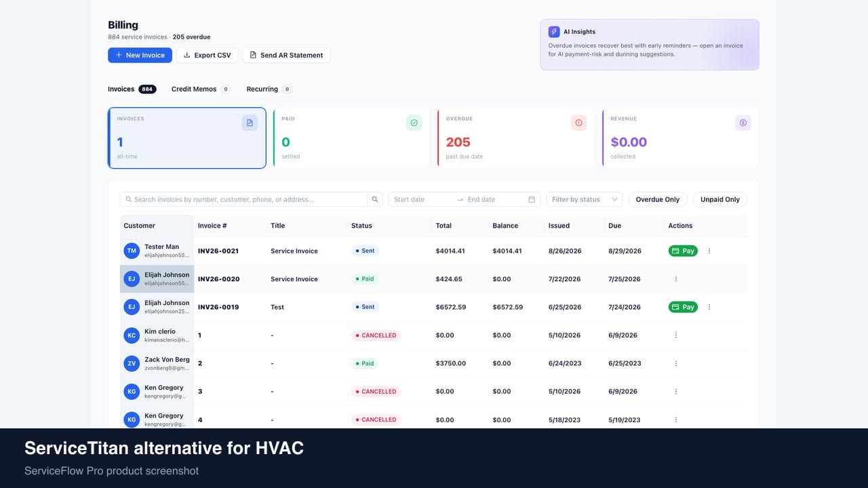Viewport: 868px width, 488px height.
Task: Click the End date field
Action: [495, 199]
